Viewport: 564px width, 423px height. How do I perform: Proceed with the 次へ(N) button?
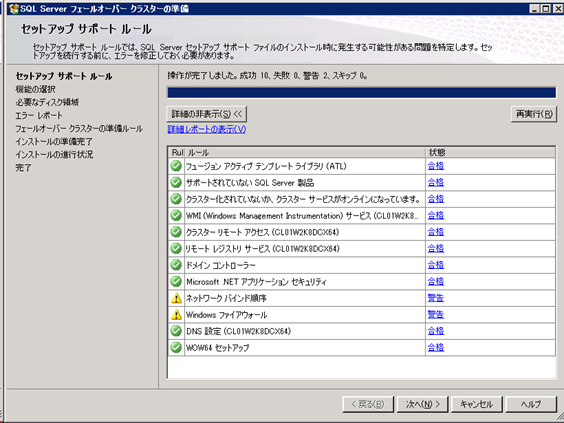tap(422, 404)
